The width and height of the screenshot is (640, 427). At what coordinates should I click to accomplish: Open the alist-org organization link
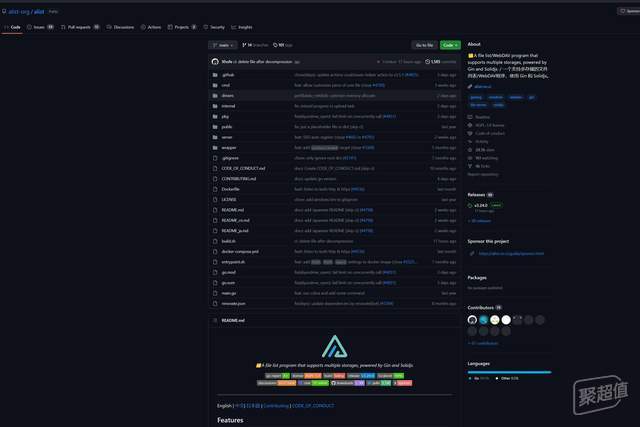click(19, 12)
